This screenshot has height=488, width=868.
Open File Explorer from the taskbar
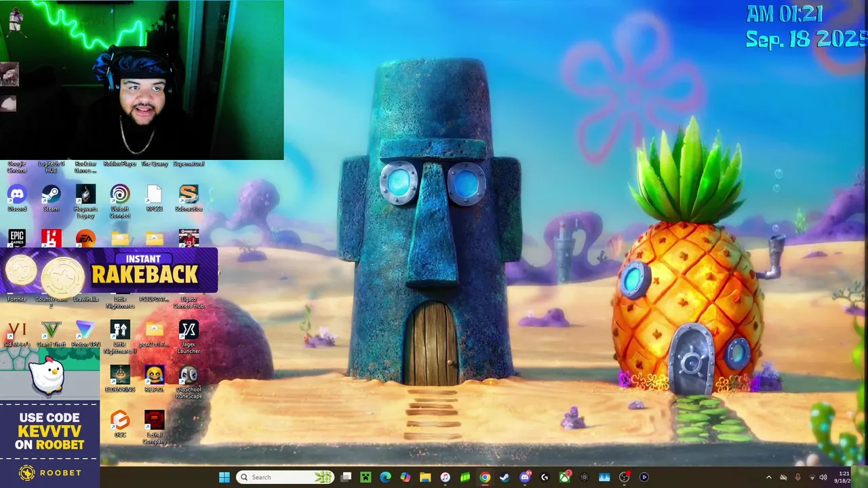pos(425,477)
